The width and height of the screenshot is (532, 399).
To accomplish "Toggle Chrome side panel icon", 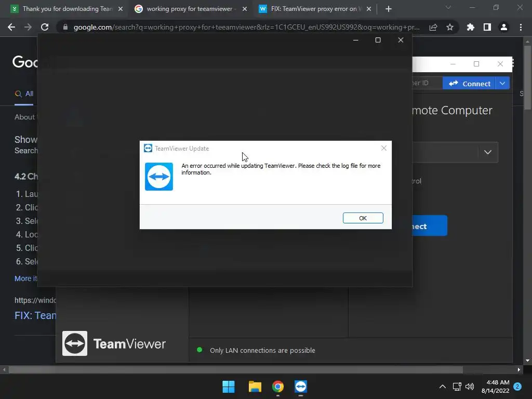I will click(487, 27).
